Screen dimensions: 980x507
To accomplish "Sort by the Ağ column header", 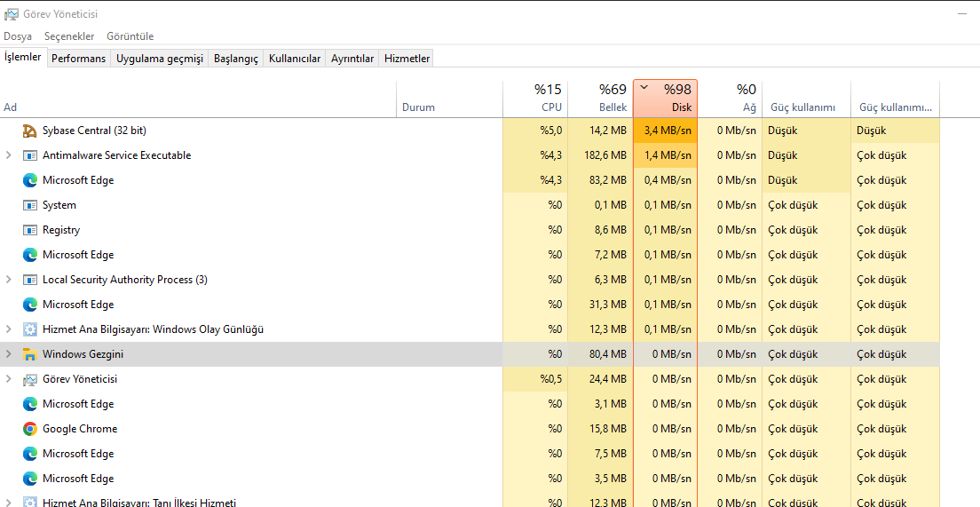I will tap(730, 99).
